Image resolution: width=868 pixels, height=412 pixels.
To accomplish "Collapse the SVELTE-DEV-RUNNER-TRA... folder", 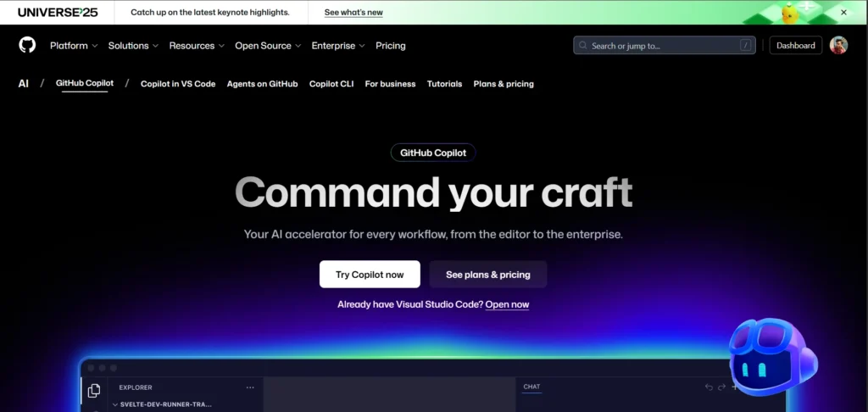I will coord(162,405).
